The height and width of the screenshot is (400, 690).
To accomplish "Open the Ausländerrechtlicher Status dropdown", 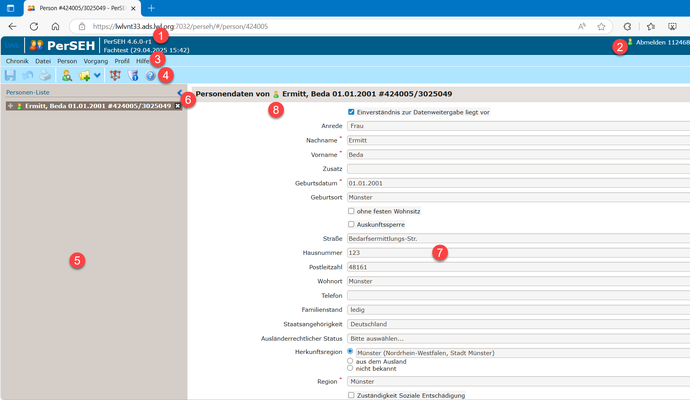I will click(520, 338).
